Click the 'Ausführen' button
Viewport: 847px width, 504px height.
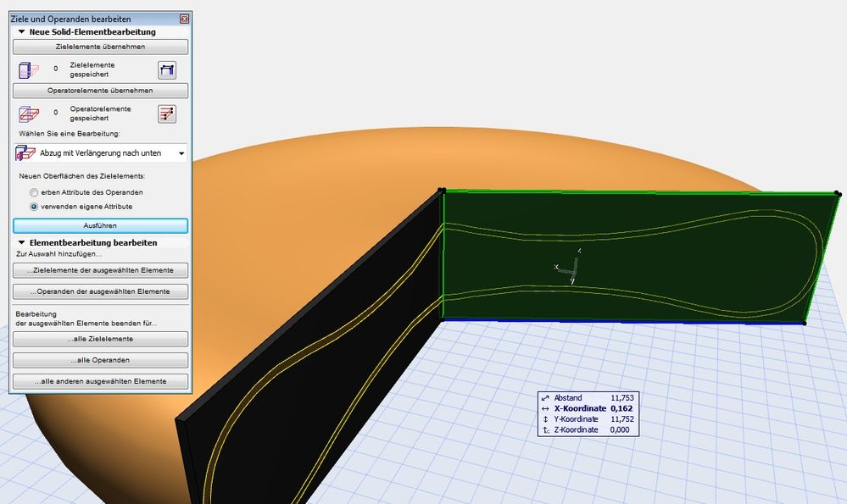click(x=101, y=225)
